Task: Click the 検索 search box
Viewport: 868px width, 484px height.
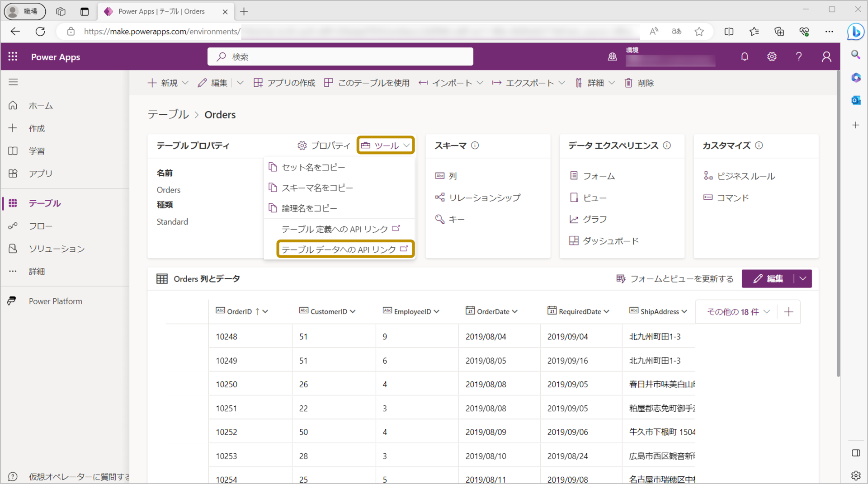Action: click(x=340, y=56)
